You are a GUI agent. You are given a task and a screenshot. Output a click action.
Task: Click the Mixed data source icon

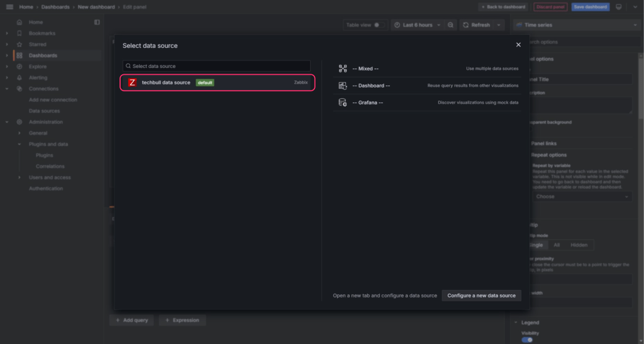pyautogui.click(x=343, y=69)
